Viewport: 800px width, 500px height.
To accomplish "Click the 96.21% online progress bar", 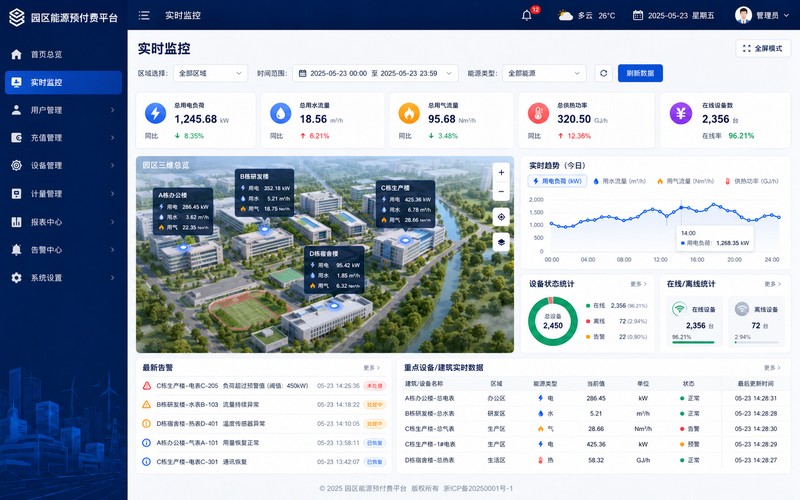I will (693, 343).
